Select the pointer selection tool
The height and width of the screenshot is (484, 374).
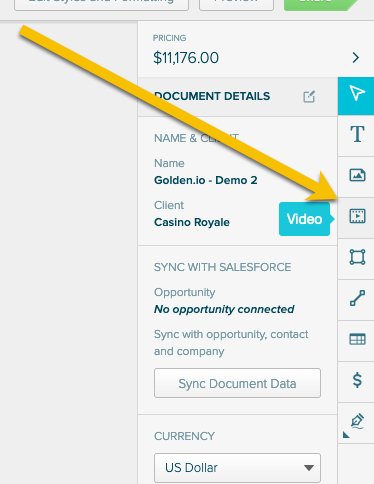356,96
